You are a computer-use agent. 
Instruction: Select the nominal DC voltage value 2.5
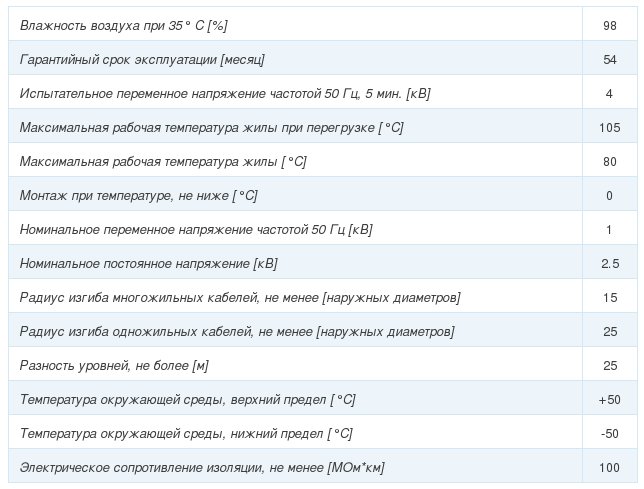[x=609, y=264]
